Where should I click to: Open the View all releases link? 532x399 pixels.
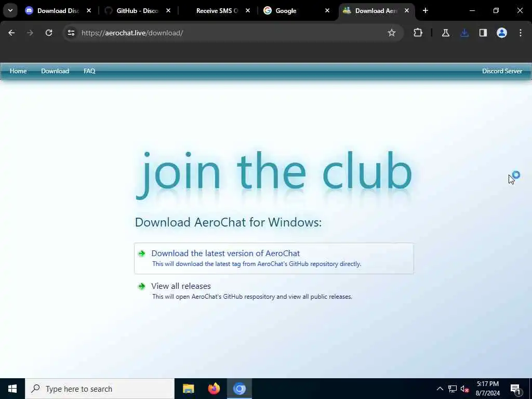click(x=181, y=286)
